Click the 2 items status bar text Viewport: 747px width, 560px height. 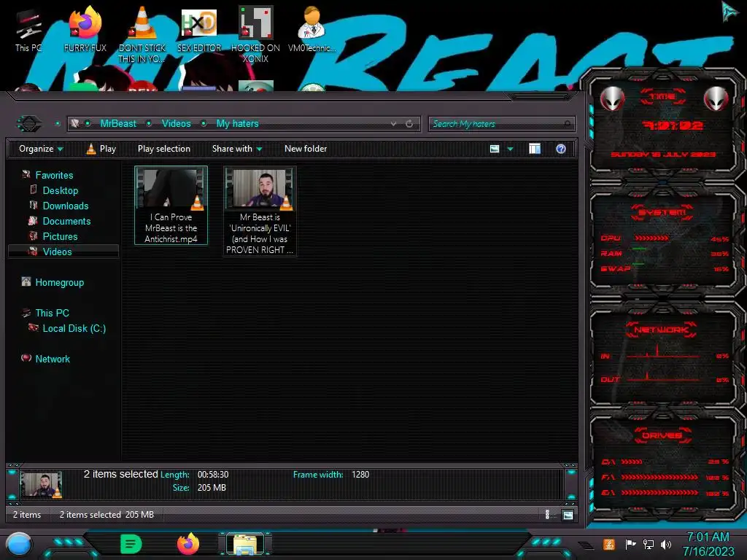[x=27, y=515]
